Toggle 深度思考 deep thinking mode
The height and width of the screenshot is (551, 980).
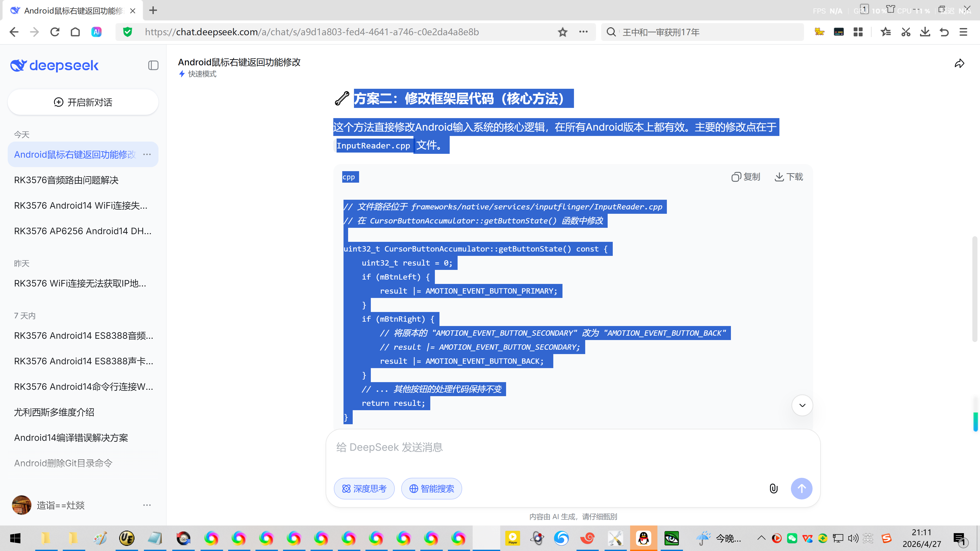pyautogui.click(x=364, y=488)
